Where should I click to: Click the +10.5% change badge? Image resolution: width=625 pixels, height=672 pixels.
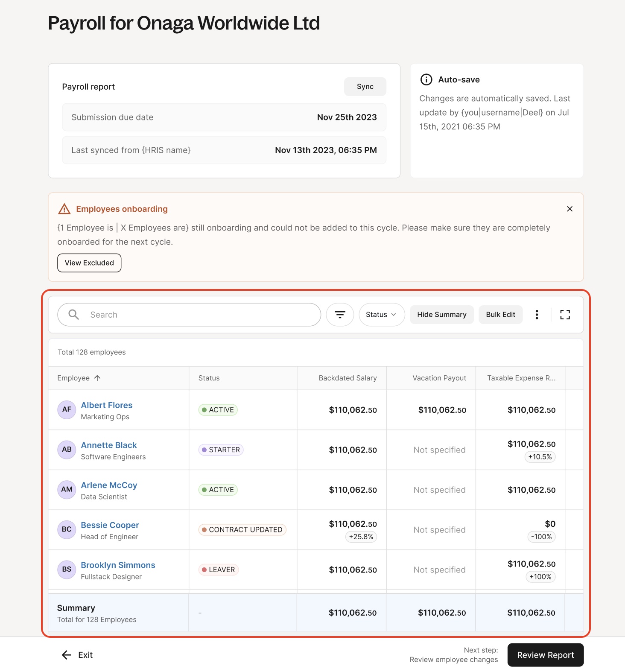tap(540, 457)
